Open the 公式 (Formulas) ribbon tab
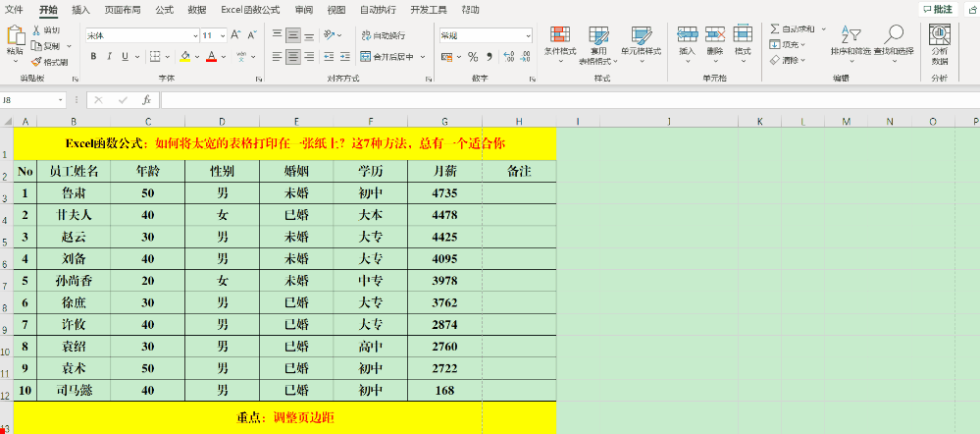Screen dimensions: 980x434 [164, 10]
